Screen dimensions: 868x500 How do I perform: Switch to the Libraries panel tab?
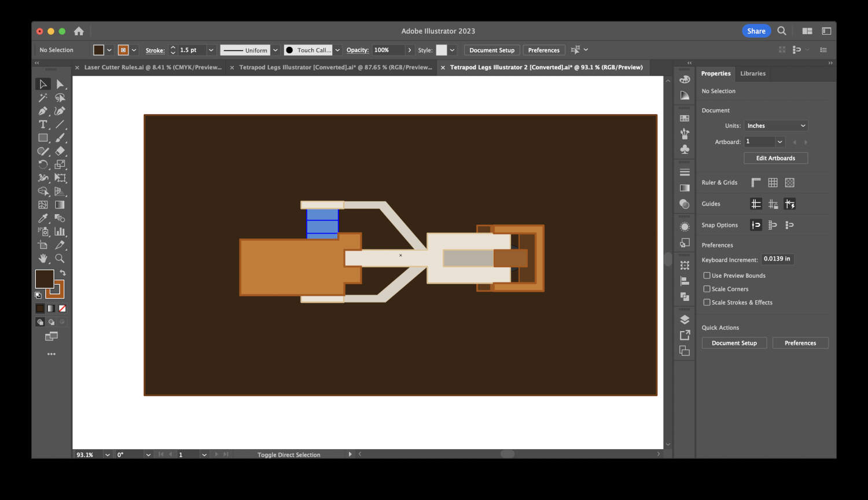point(753,73)
